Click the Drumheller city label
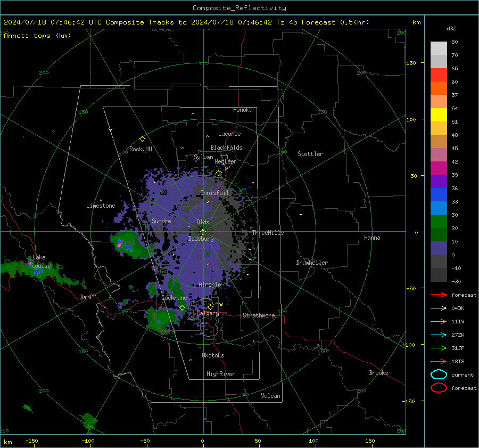The height and width of the screenshot is (448, 479). (x=312, y=263)
